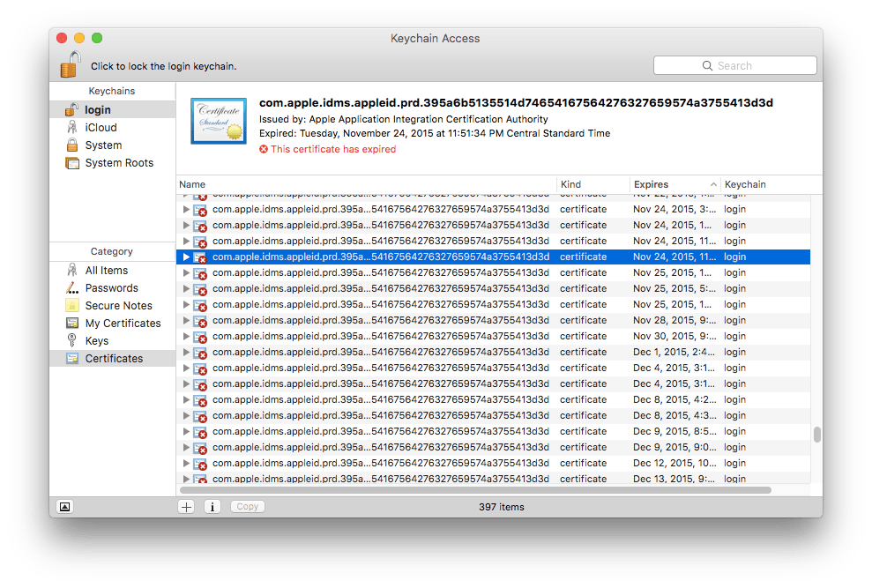
Task: Choose the Keys category icon
Action: 71,340
